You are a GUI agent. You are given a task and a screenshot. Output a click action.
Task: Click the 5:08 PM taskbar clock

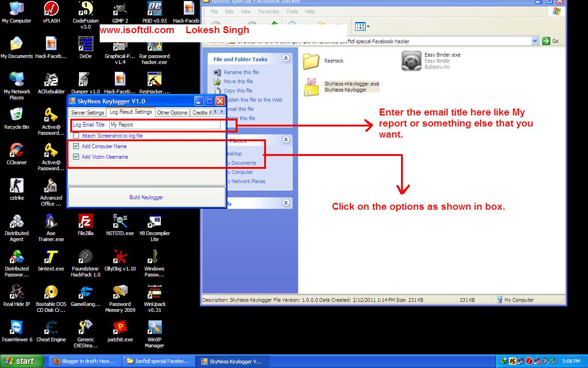click(x=571, y=362)
